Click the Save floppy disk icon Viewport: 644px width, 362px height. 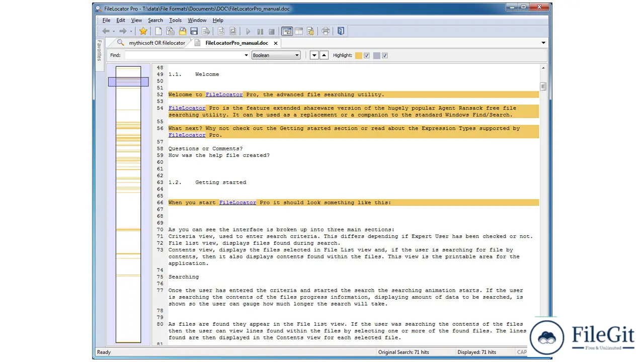point(194,31)
